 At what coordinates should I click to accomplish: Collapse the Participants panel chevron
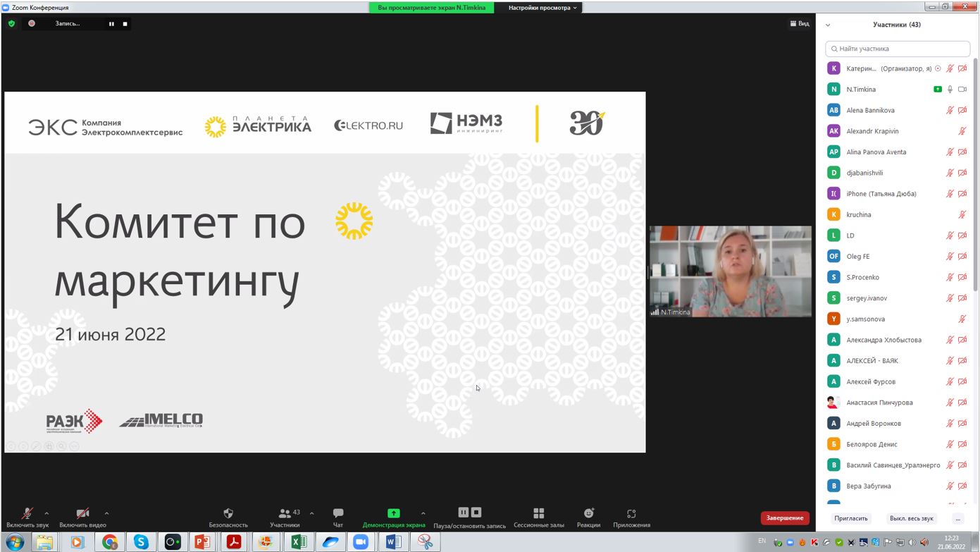pos(828,25)
